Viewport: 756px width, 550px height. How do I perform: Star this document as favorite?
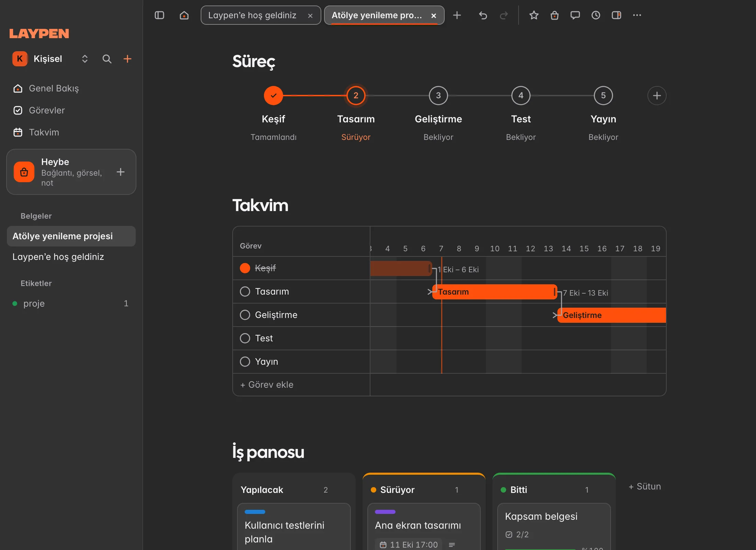pyautogui.click(x=534, y=15)
